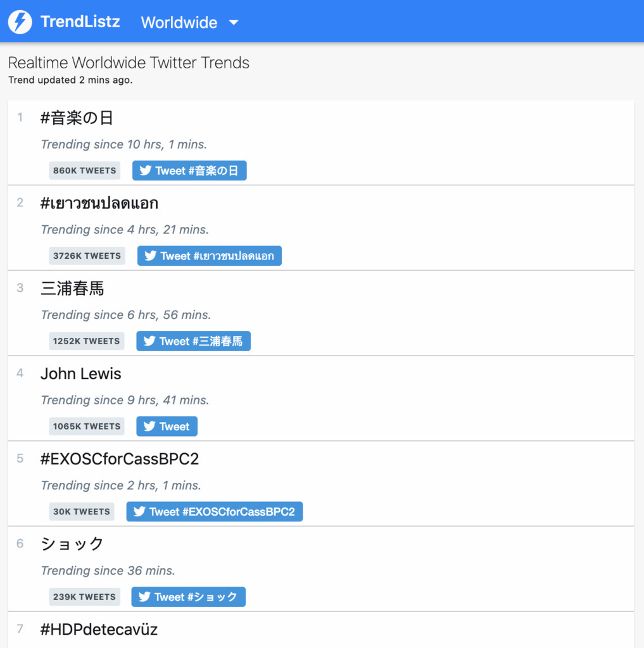Open the John Lewis trend
Screen dimensions: 644x648
(x=81, y=374)
